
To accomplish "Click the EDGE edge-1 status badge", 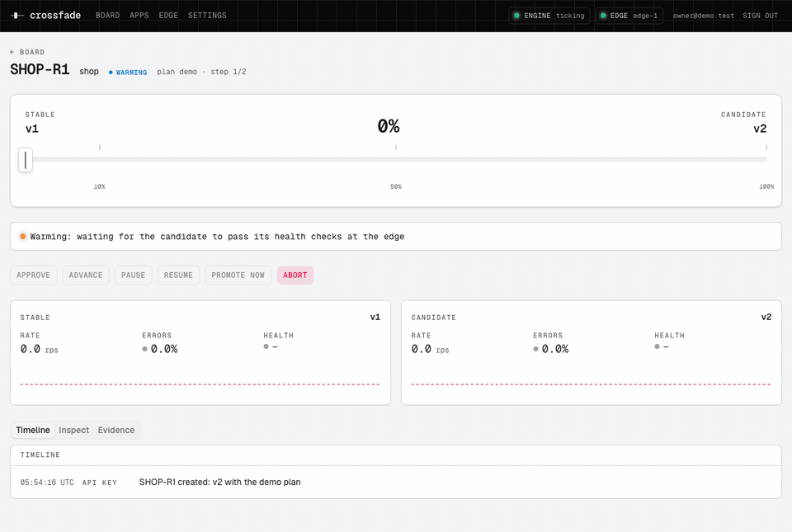I will coord(629,16).
